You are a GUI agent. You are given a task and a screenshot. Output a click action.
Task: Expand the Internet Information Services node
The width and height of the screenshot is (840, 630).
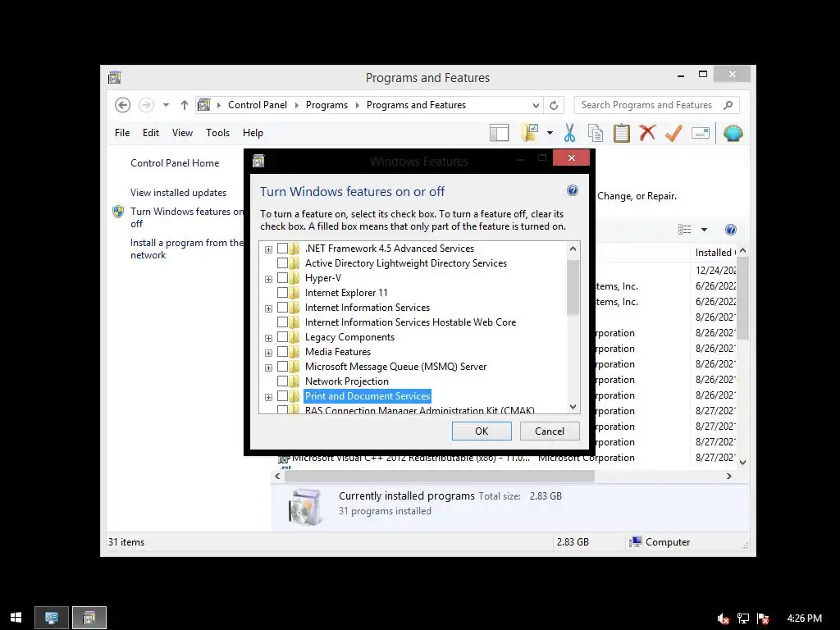pos(268,308)
